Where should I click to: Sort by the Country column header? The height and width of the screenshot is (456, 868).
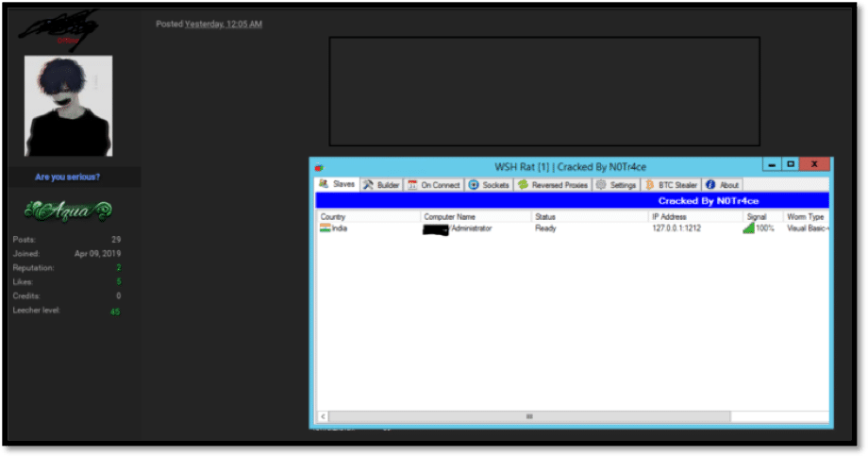(368, 216)
